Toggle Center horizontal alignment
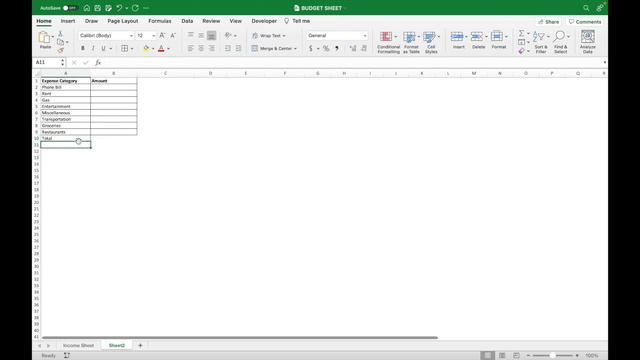Screen dimensions: 640x360 coord(201,49)
